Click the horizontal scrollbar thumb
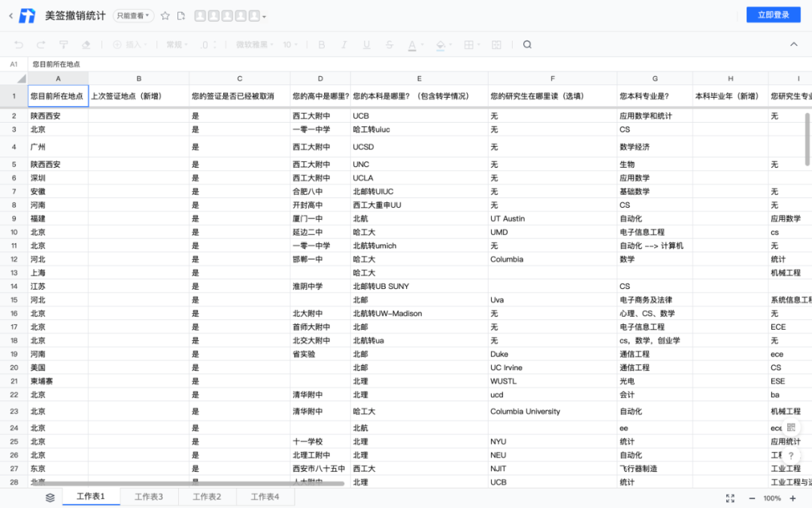The image size is (812, 508). [188, 484]
